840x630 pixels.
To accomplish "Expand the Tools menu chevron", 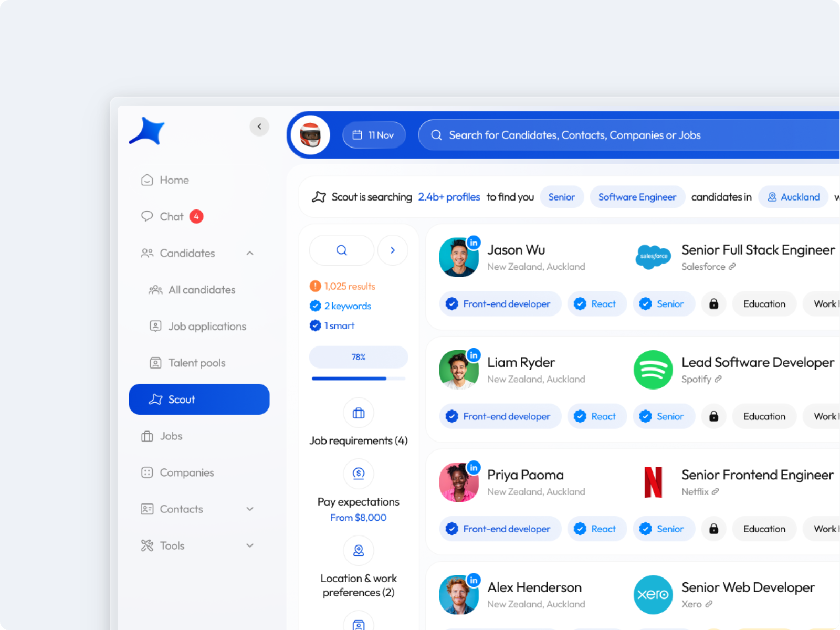I will point(250,545).
